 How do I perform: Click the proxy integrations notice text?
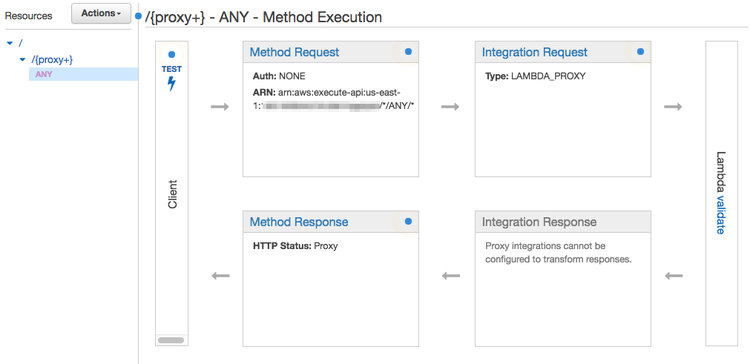tap(559, 253)
